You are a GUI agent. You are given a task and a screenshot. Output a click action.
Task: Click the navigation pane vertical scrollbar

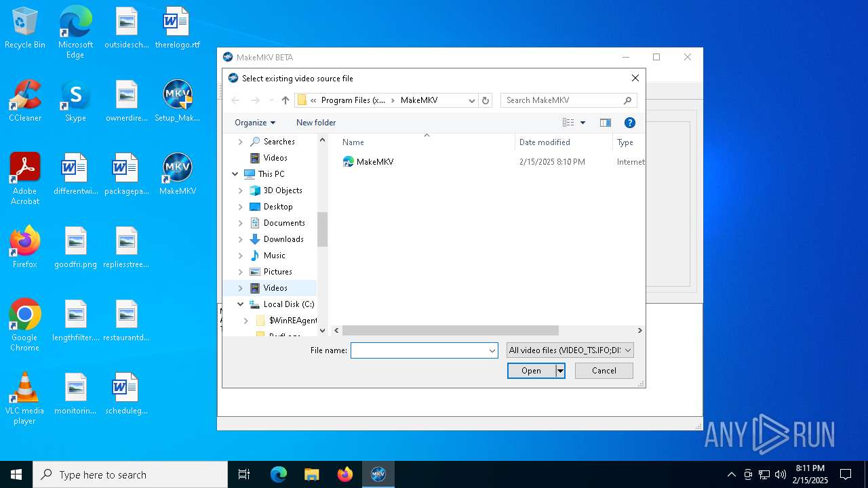point(322,230)
